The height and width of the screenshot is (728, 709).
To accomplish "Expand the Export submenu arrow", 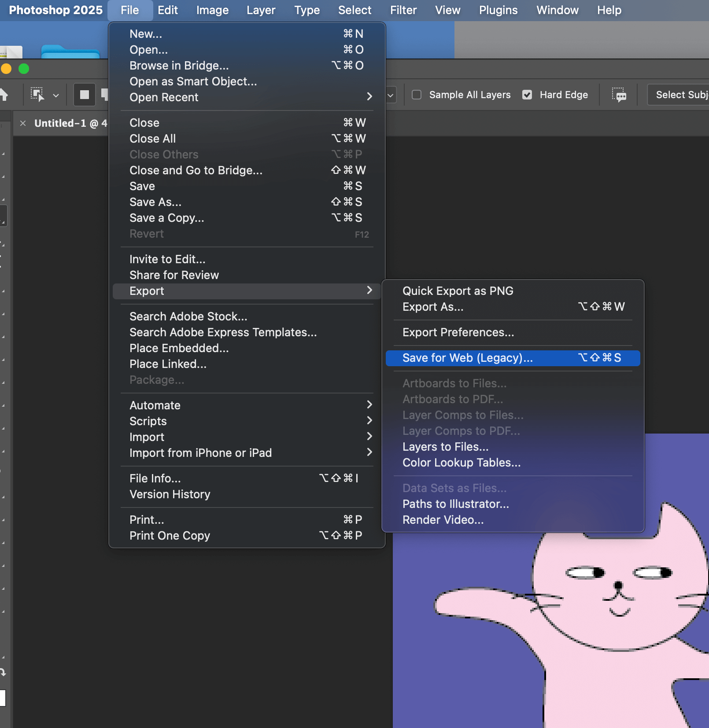I will tap(369, 290).
